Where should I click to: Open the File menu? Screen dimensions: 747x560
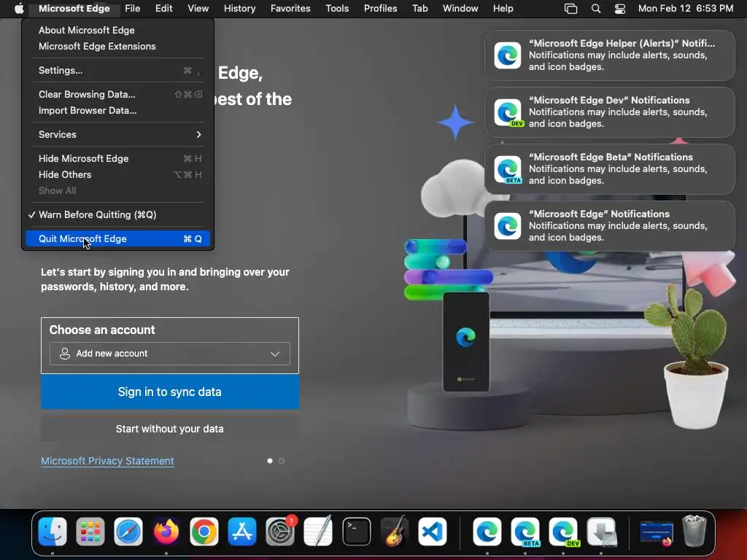(x=133, y=9)
